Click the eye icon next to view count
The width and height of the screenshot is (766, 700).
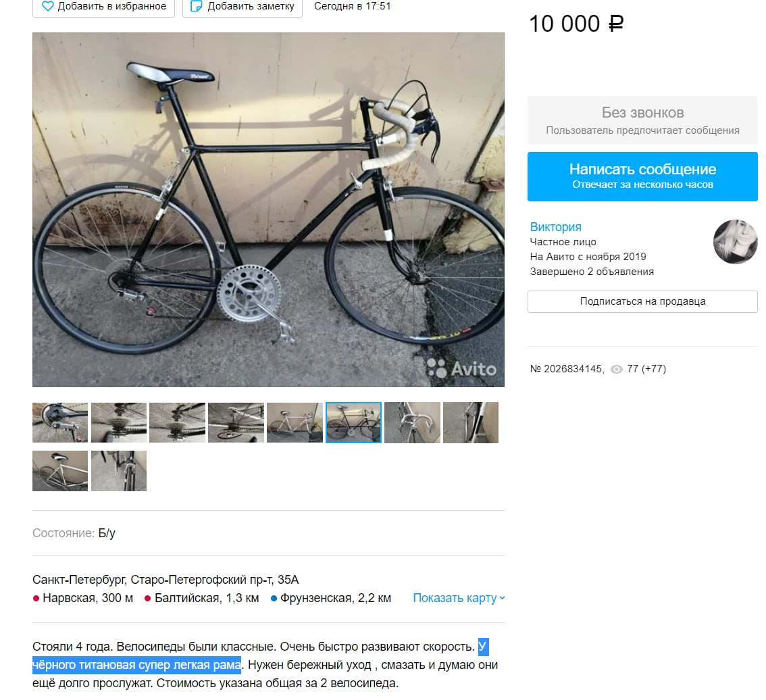coord(617,369)
